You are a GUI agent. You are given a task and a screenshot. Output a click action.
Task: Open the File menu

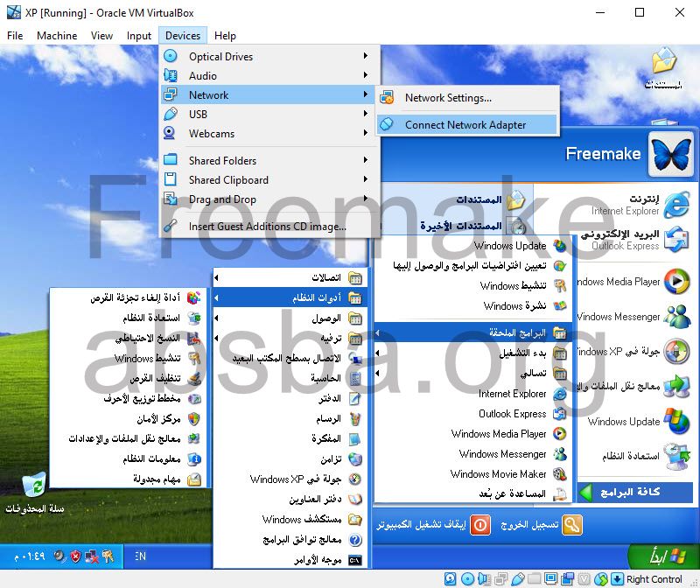pyautogui.click(x=15, y=36)
